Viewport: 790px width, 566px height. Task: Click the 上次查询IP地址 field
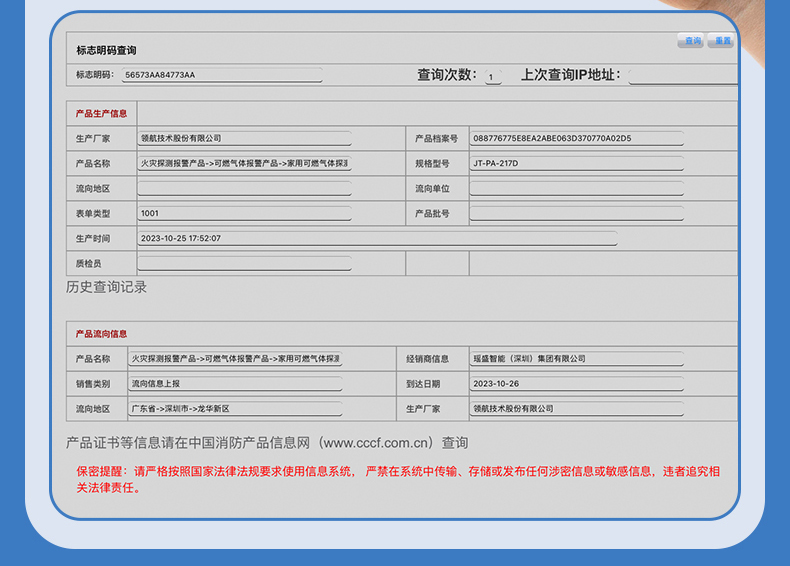[x=683, y=75]
